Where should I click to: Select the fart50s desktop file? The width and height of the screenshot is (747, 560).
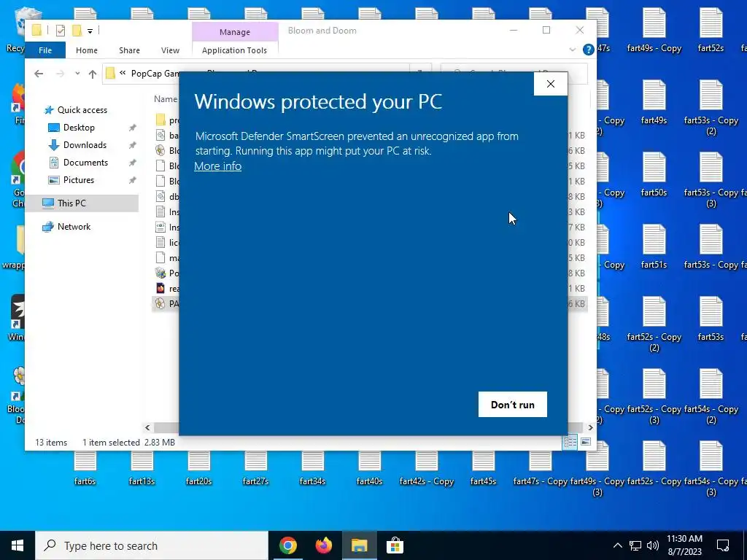(x=654, y=175)
